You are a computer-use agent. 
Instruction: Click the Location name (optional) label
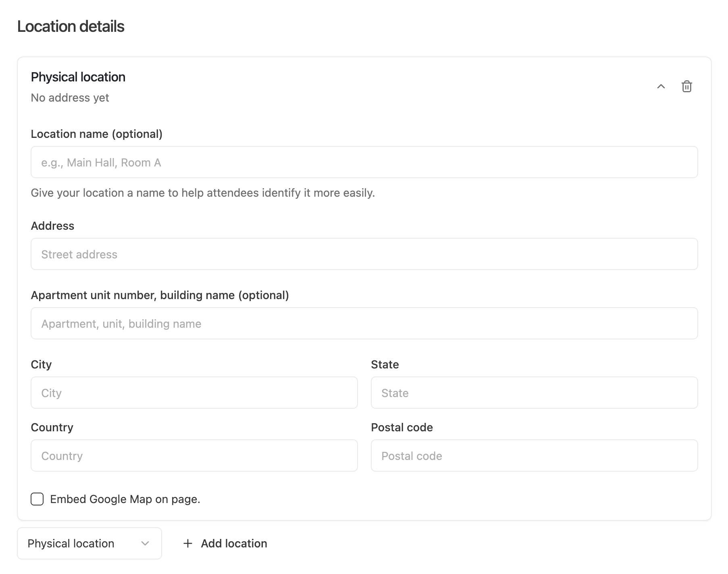pos(96,134)
